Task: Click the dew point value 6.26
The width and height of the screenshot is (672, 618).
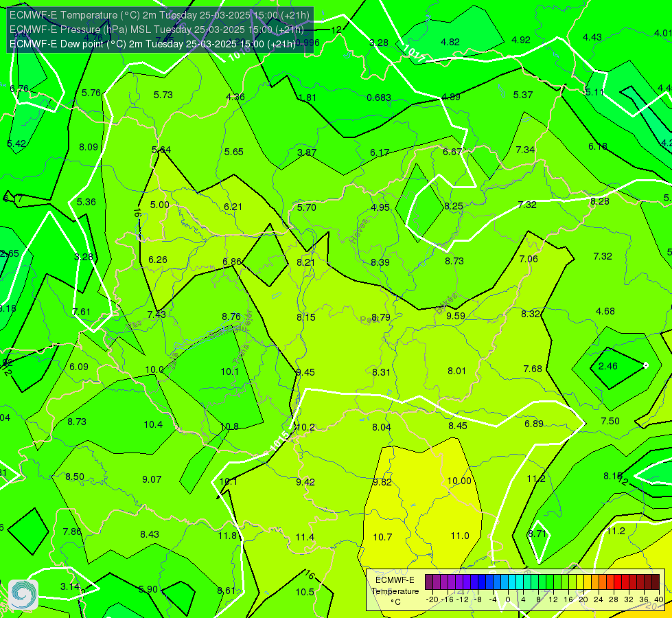Action: point(158,260)
